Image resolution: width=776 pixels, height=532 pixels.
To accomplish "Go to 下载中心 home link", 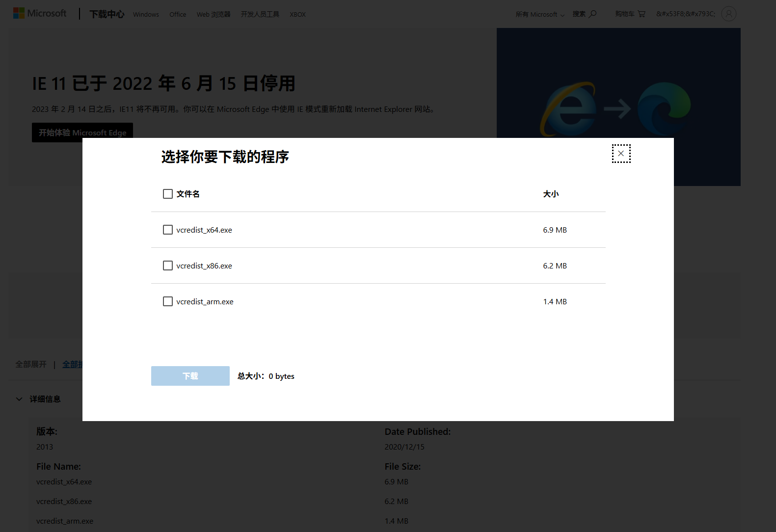I will (x=107, y=14).
